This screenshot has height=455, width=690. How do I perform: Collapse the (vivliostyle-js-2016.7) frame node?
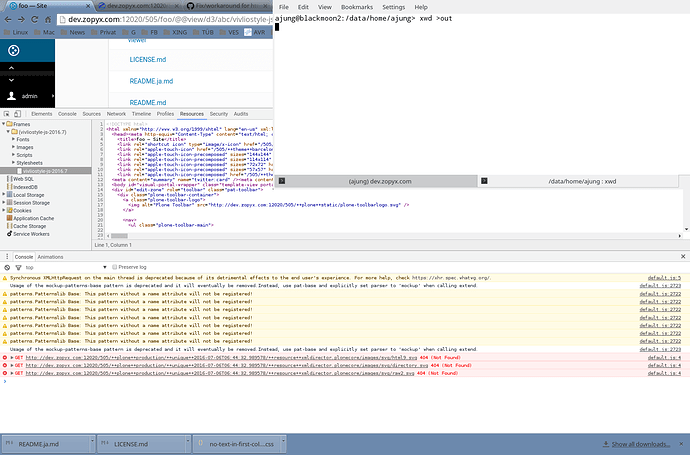pos(8,132)
